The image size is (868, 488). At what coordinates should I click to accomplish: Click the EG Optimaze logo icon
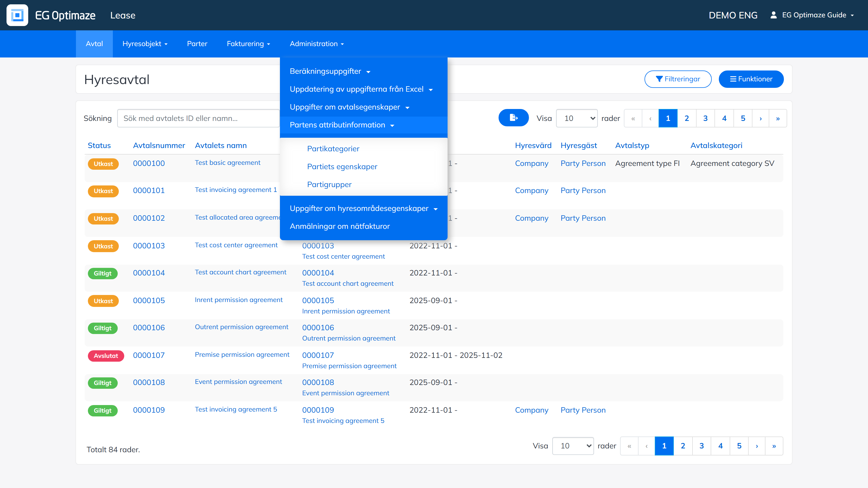pyautogui.click(x=17, y=15)
